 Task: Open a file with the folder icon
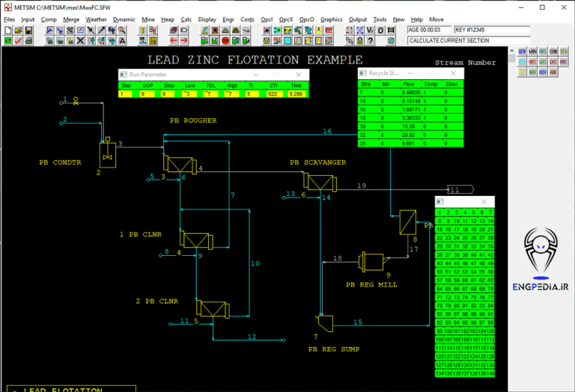pos(18,30)
